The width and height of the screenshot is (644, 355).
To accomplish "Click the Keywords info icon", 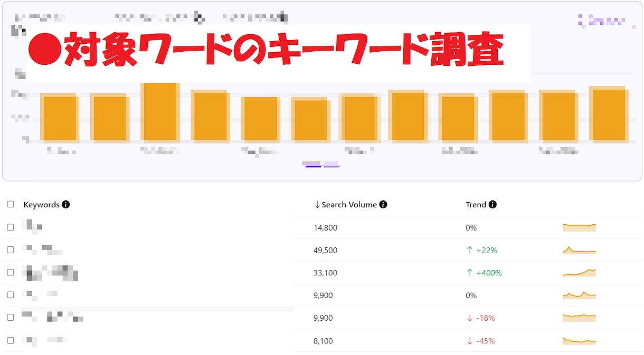I will (66, 205).
